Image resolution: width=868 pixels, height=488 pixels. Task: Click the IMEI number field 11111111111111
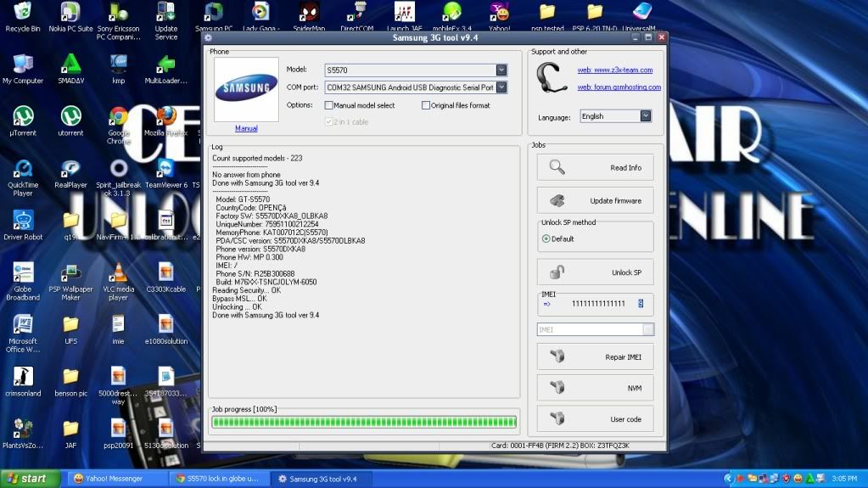(x=598, y=304)
